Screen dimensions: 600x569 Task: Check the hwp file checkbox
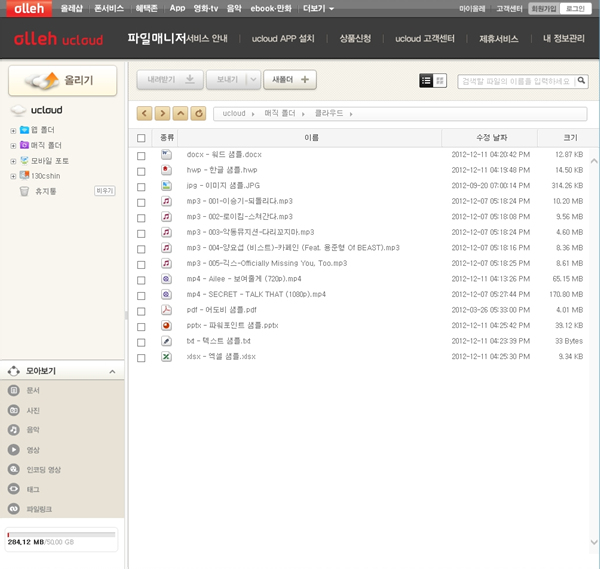tap(141, 171)
